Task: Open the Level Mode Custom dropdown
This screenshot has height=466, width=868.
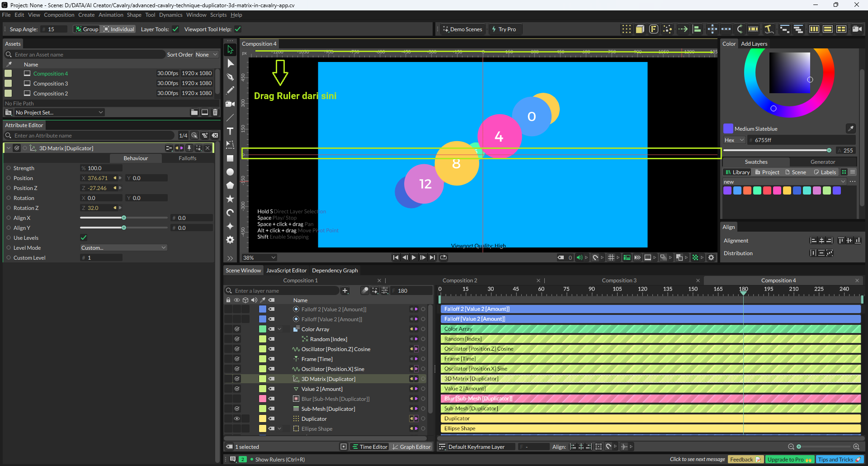Action: coord(123,248)
